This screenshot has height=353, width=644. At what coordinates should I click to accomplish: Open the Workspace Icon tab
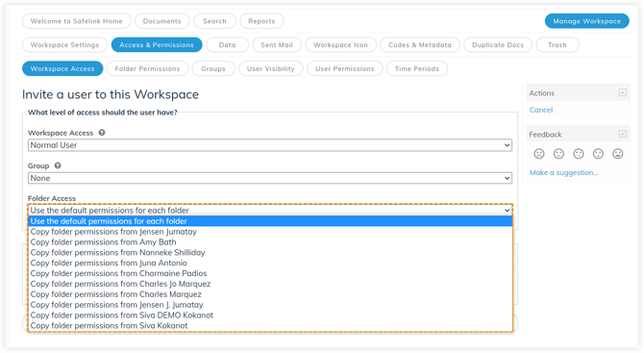(340, 45)
